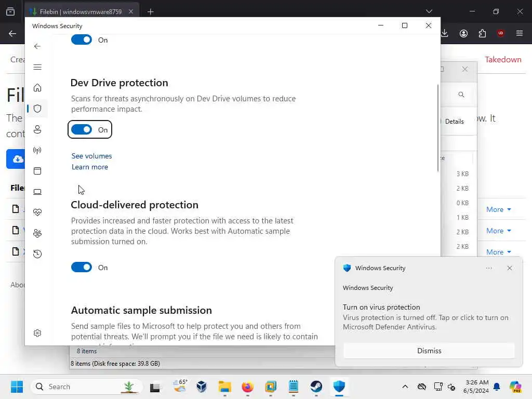Image resolution: width=532 pixels, height=399 pixels.
Task: Click the notification bell icon
Action: [x=497, y=387]
